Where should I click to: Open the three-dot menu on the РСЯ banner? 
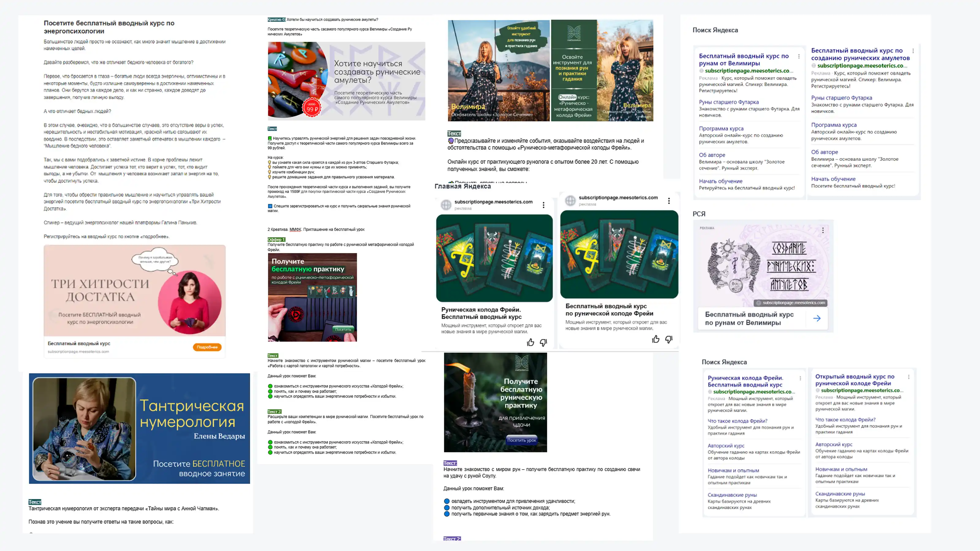click(x=823, y=231)
